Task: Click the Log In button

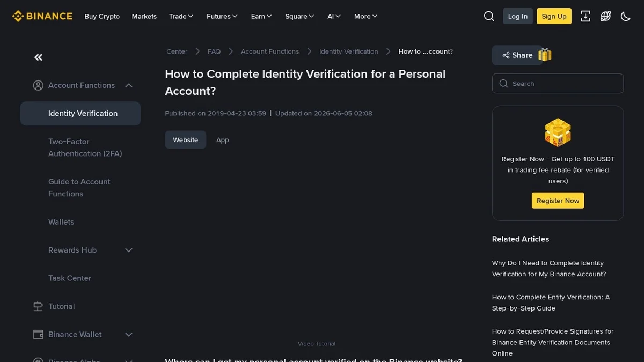Action: pyautogui.click(x=518, y=16)
